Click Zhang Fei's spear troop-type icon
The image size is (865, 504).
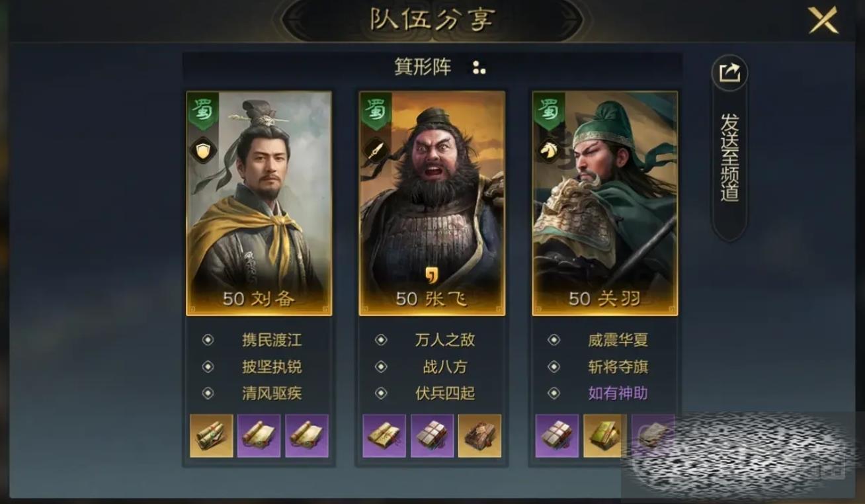(375, 149)
